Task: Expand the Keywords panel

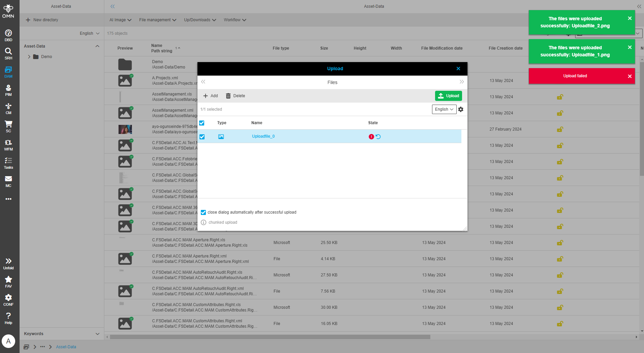Action: tap(98, 334)
